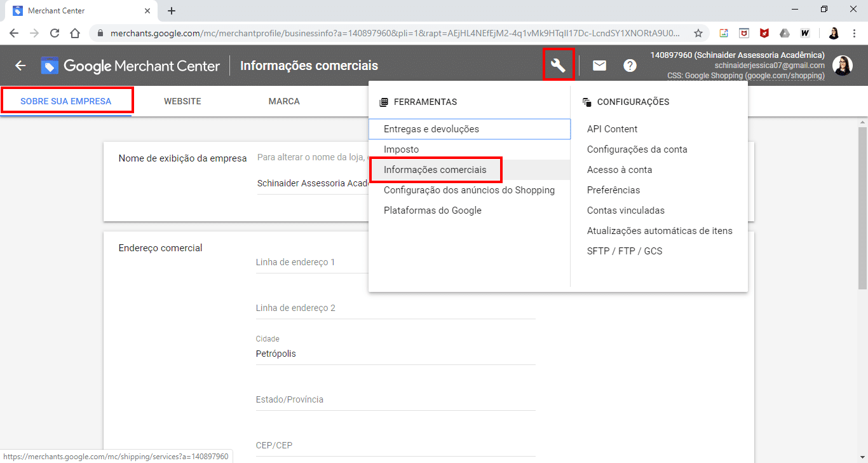The height and width of the screenshot is (463, 868).
Task: Click the site lock icon in address bar
Action: click(x=101, y=33)
